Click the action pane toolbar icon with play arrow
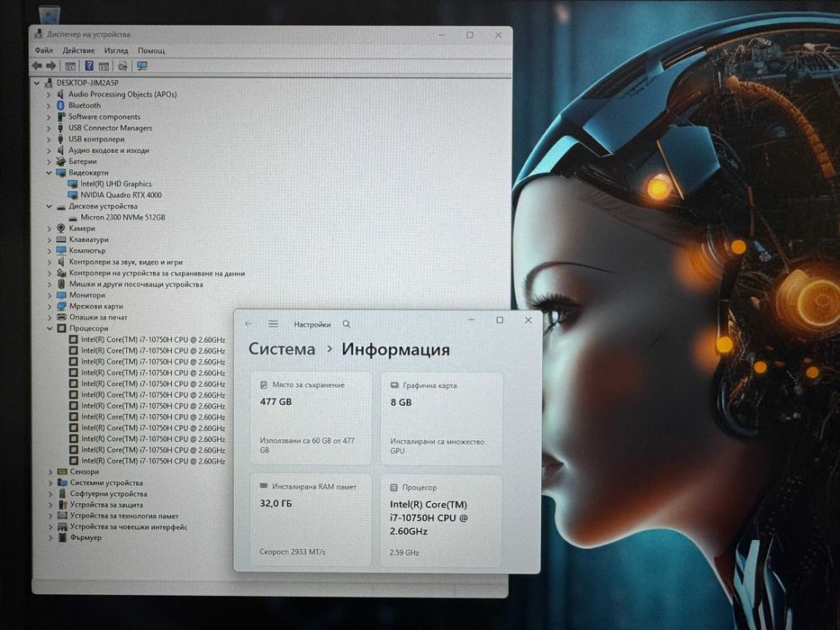Screen dimensions: 840x630 [x=104, y=66]
